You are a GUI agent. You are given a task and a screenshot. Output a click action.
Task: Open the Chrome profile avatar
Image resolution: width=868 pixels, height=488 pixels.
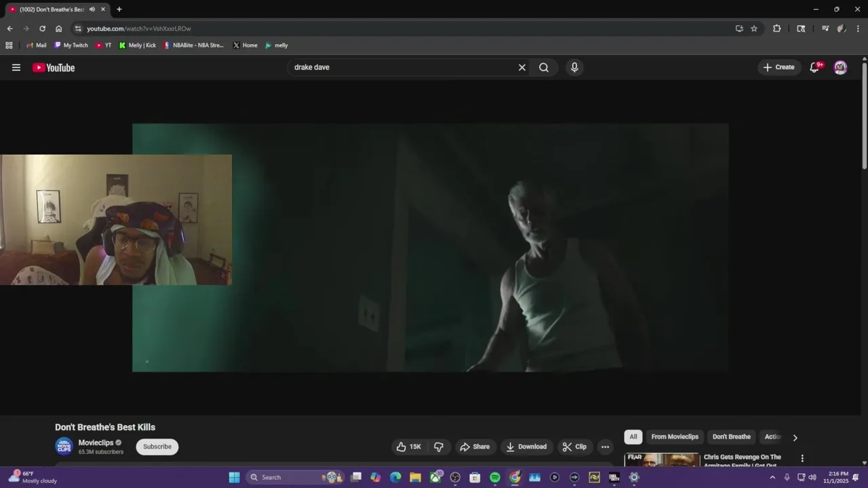click(842, 28)
